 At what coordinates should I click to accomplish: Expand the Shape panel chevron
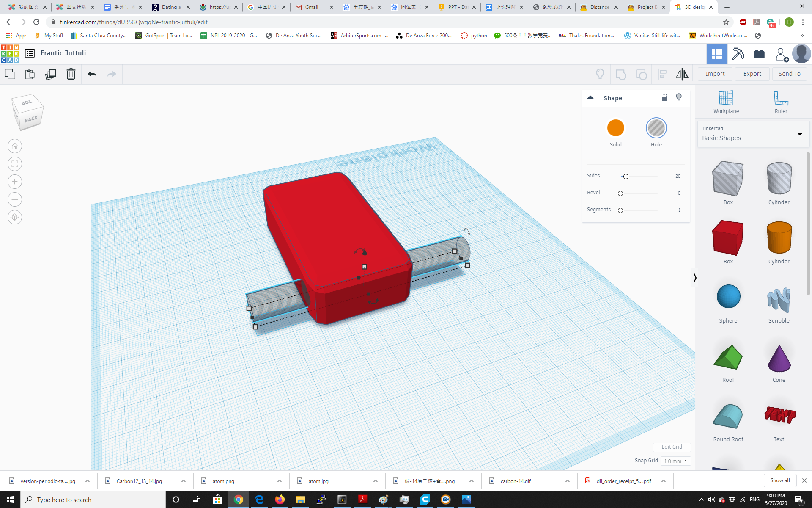pos(590,98)
